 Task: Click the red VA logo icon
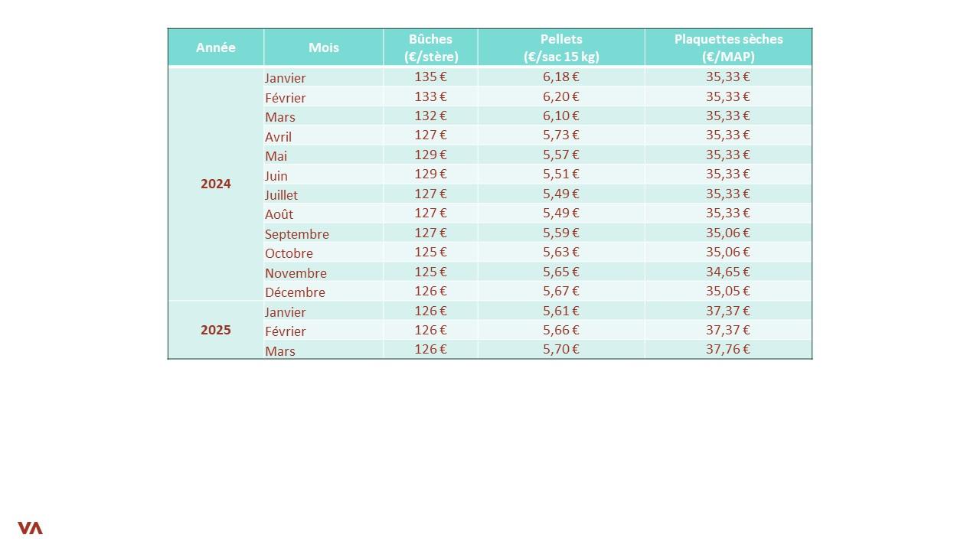coord(30,528)
